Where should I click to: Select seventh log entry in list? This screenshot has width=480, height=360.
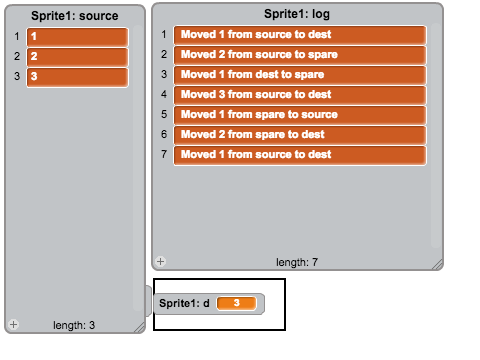300,155
